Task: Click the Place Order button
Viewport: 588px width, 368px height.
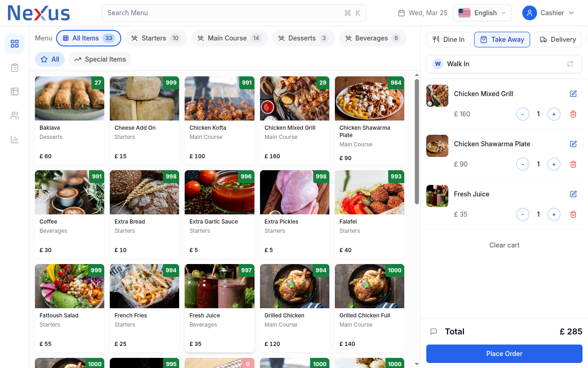Action: click(x=504, y=354)
